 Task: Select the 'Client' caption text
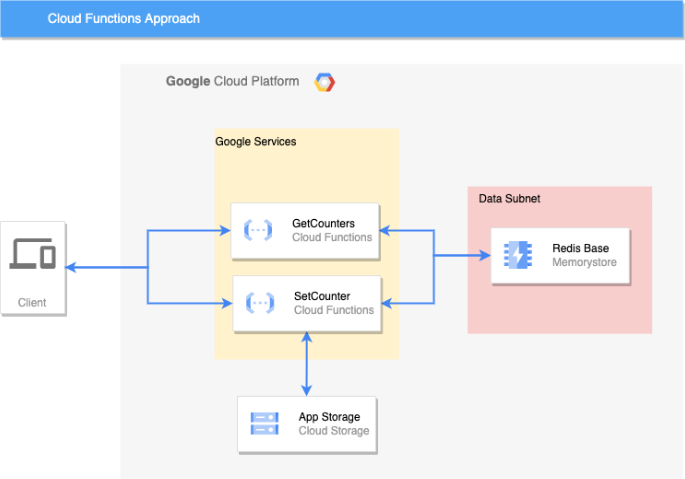(x=32, y=302)
